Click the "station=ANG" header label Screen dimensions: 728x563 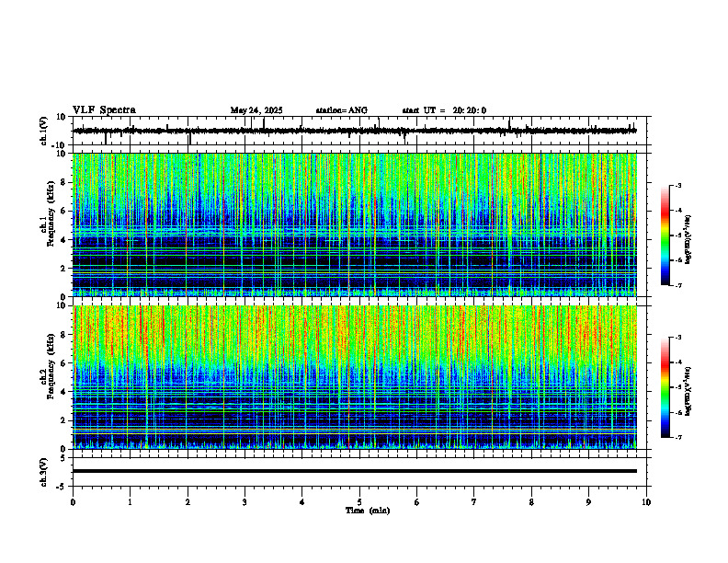tap(341, 110)
